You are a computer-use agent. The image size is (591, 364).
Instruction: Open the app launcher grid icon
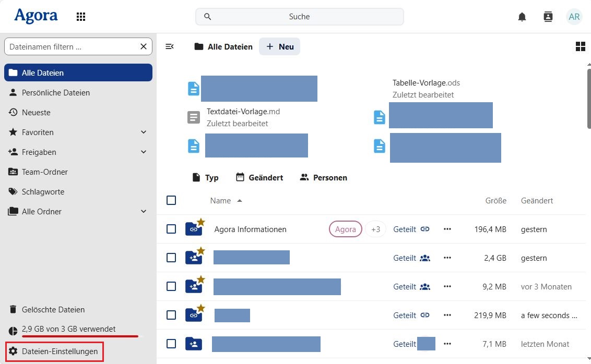click(81, 17)
